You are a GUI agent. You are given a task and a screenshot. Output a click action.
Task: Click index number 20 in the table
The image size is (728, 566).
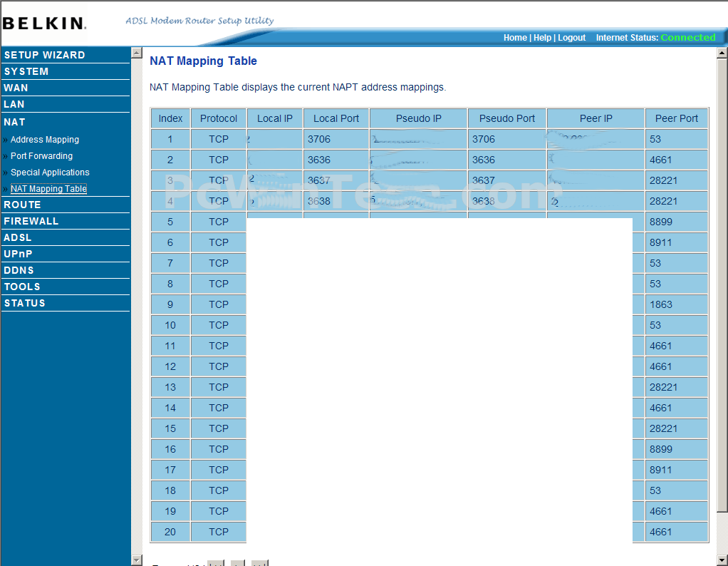tap(170, 532)
